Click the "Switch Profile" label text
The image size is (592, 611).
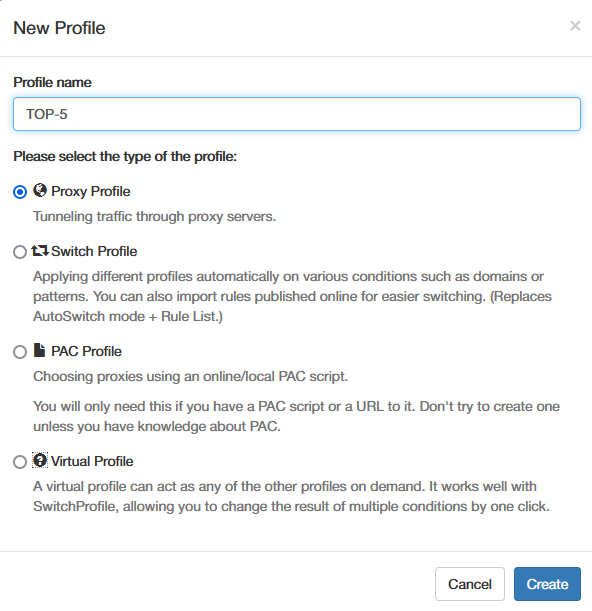click(x=94, y=251)
